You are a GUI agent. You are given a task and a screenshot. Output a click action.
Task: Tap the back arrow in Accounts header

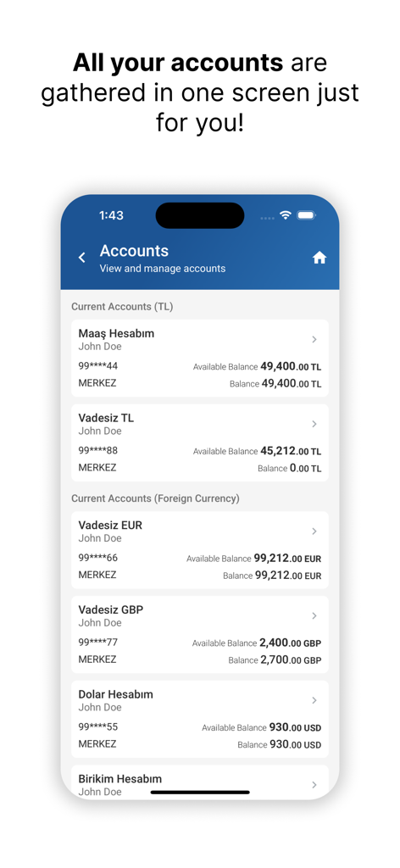click(x=82, y=258)
